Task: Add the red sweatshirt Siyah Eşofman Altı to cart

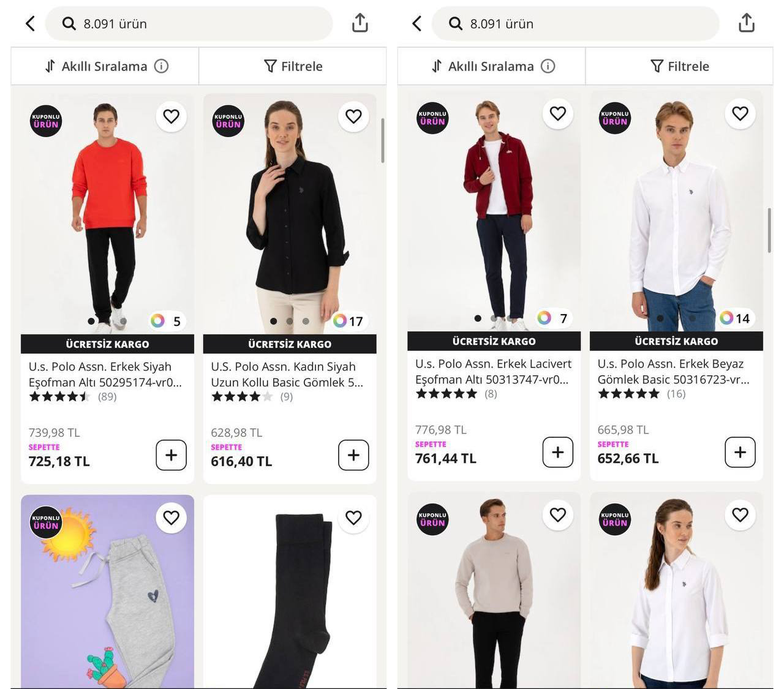Action: pos(171,455)
